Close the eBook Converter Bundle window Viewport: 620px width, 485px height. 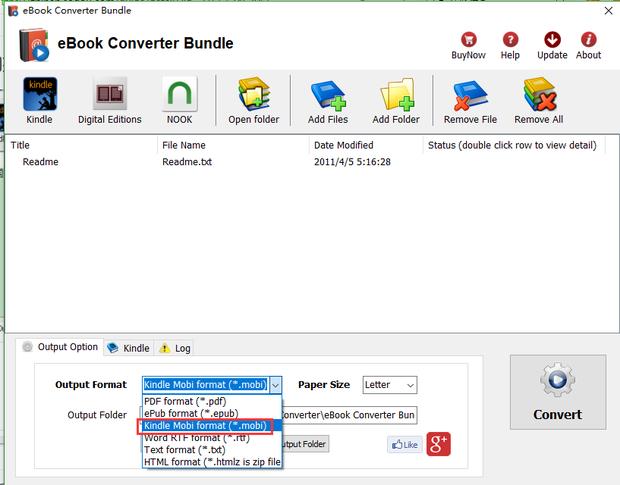click(x=609, y=11)
